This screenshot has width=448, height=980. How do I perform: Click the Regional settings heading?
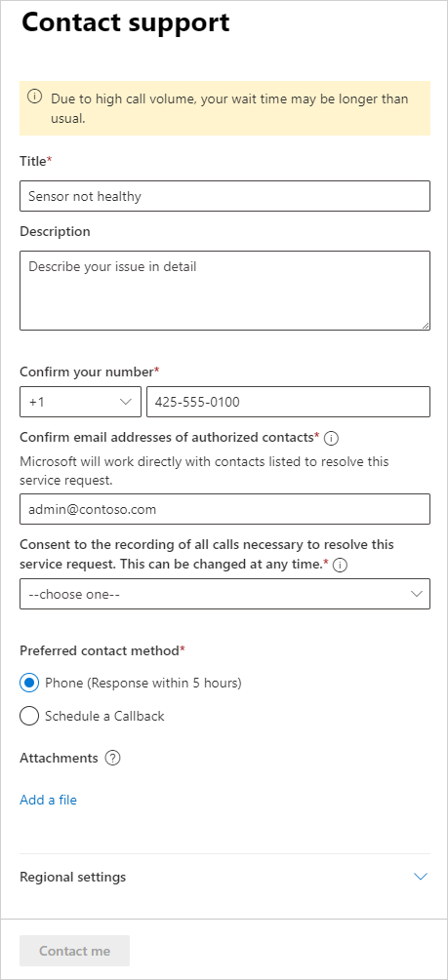[72, 877]
